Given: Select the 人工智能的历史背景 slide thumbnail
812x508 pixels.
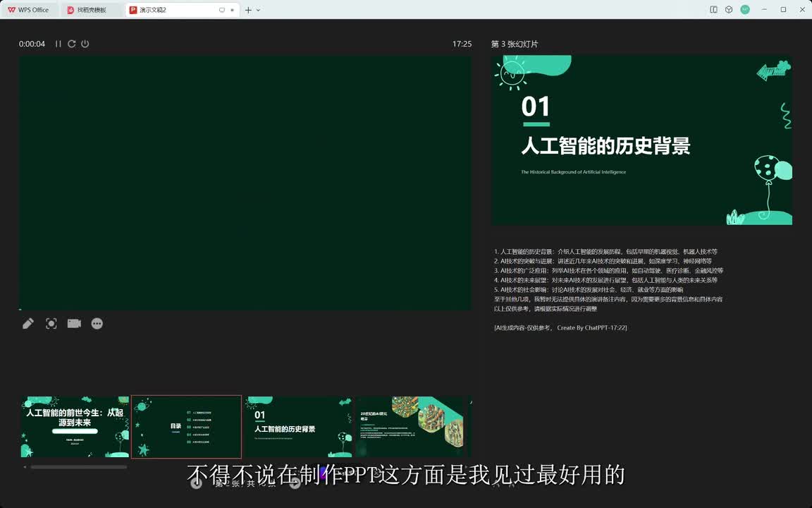Looking at the screenshot, I should pos(298,426).
